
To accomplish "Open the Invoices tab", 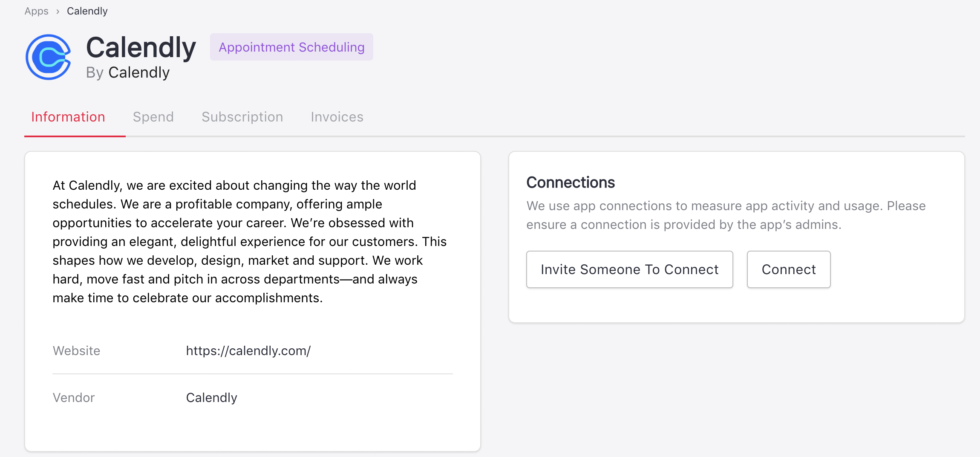I will 337,117.
